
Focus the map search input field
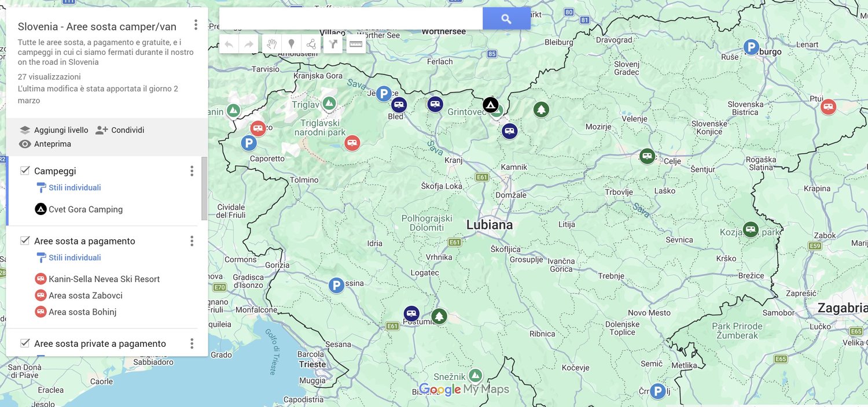351,18
